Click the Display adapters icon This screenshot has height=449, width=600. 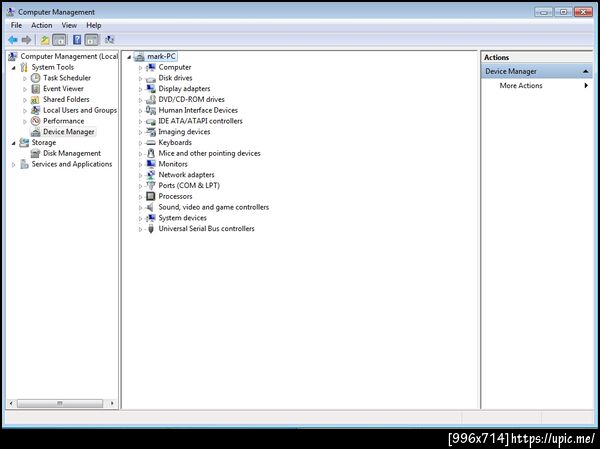coord(151,89)
